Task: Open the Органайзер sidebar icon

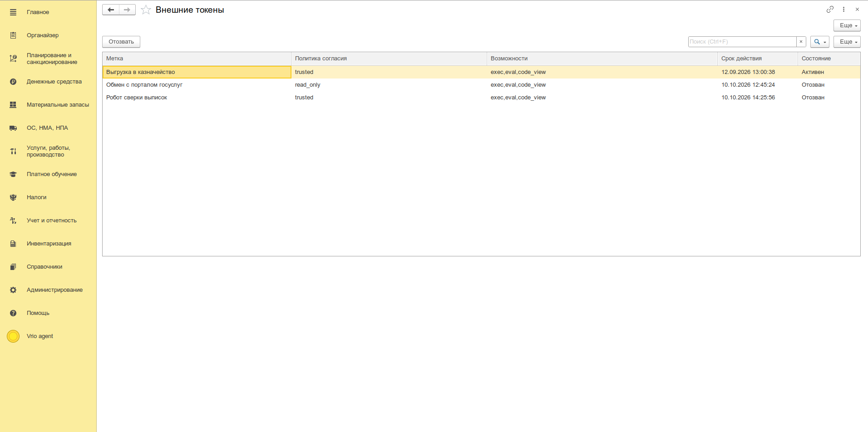Action: [x=13, y=35]
